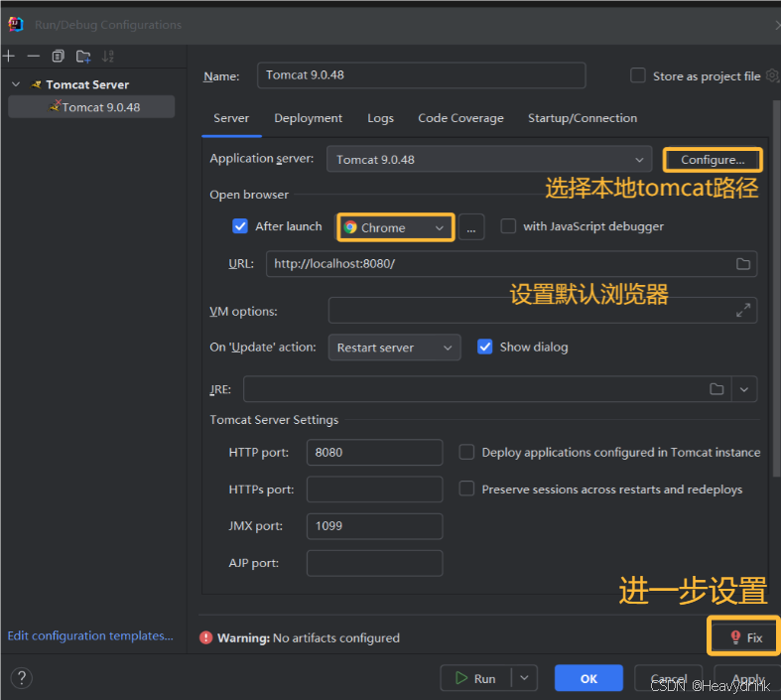Click the red warning icon

(205, 637)
